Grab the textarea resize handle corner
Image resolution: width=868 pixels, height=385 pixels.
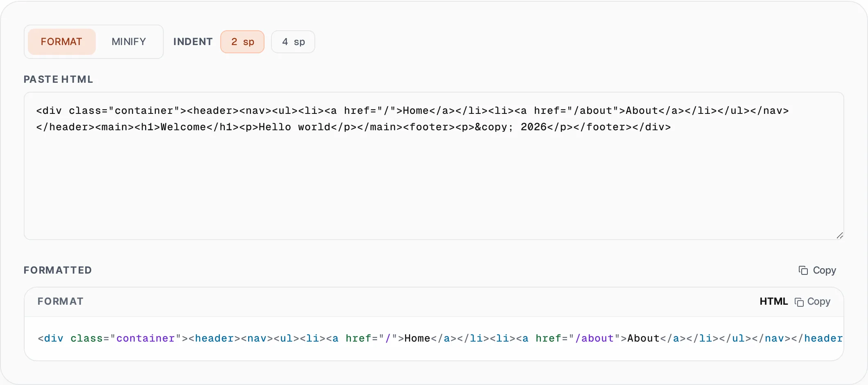point(840,236)
